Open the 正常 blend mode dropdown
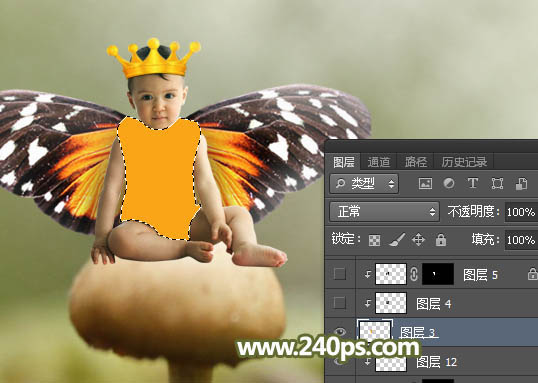The image size is (538, 383). point(384,212)
